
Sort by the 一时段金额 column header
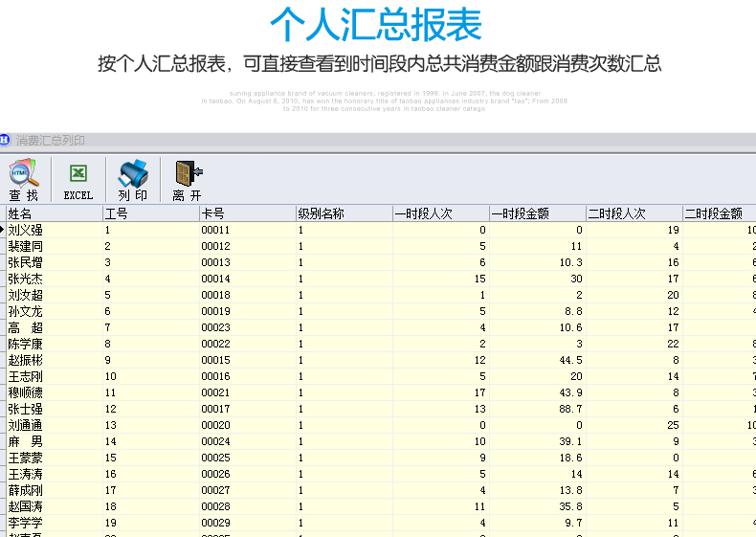point(537,213)
